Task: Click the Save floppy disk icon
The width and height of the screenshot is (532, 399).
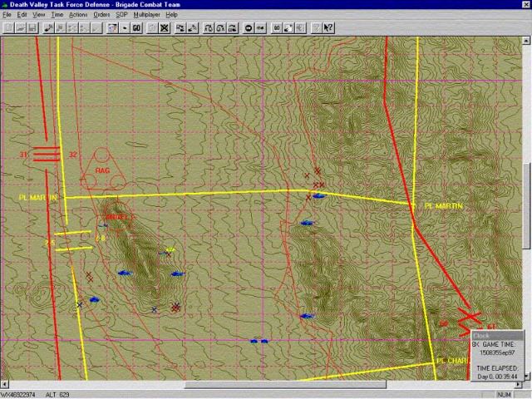Action: (32, 27)
